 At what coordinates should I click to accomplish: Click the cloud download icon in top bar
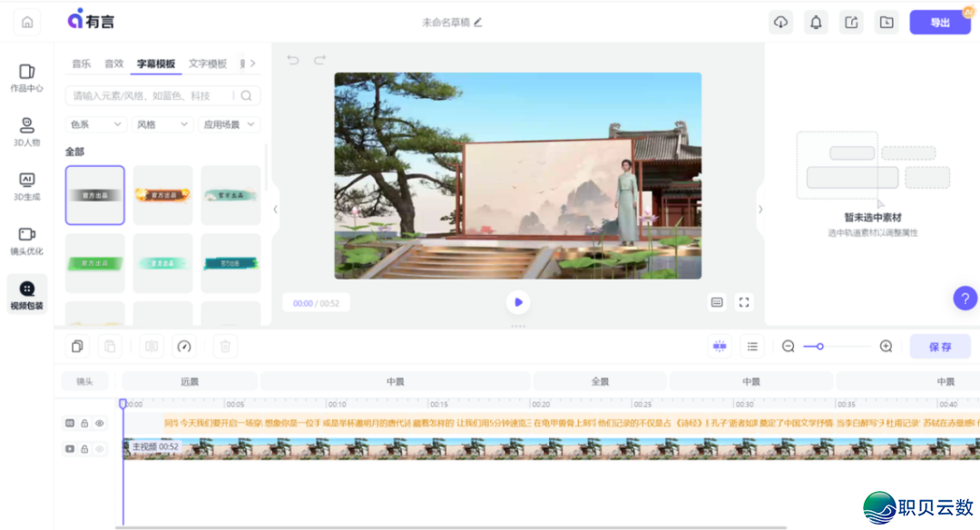(780, 21)
